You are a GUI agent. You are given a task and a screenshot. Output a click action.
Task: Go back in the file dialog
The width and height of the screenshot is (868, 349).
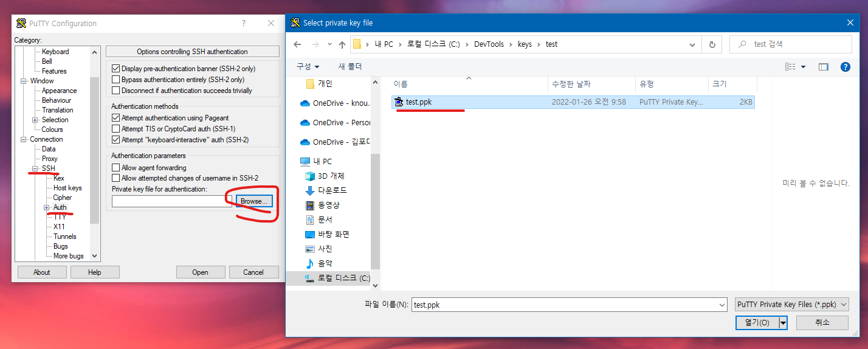(x=297, y=44)
